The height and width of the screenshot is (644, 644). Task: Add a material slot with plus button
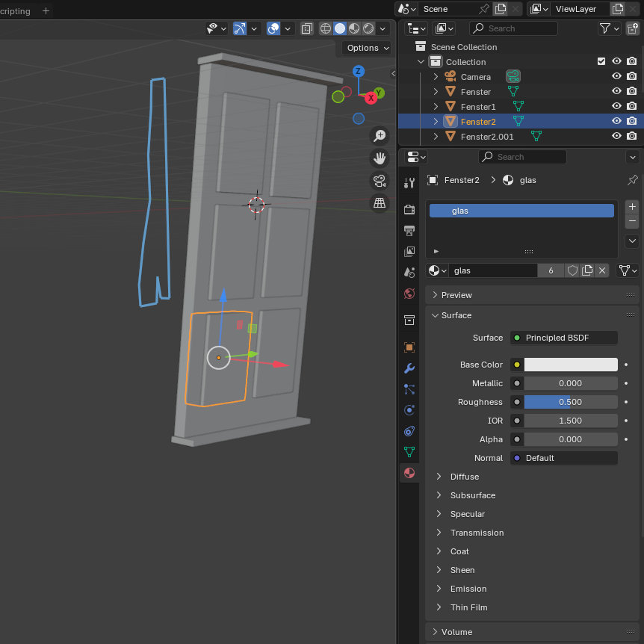tap(632, 206)
